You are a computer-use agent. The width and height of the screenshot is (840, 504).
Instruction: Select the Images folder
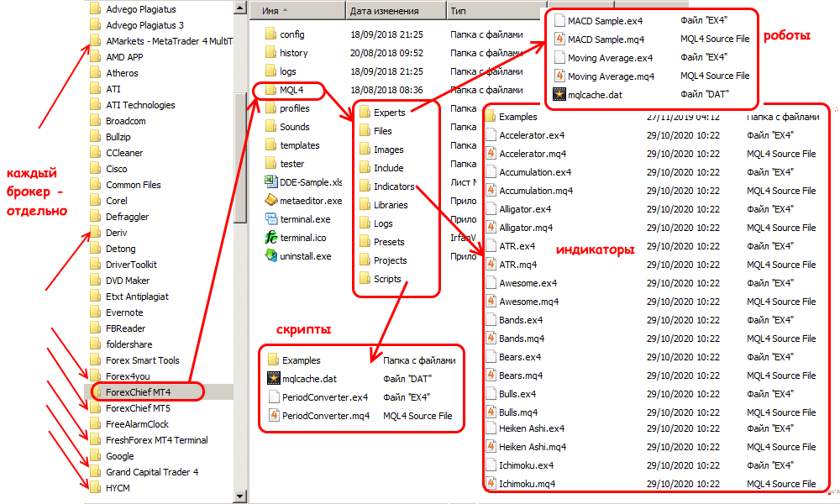click(x=388, y=150)
